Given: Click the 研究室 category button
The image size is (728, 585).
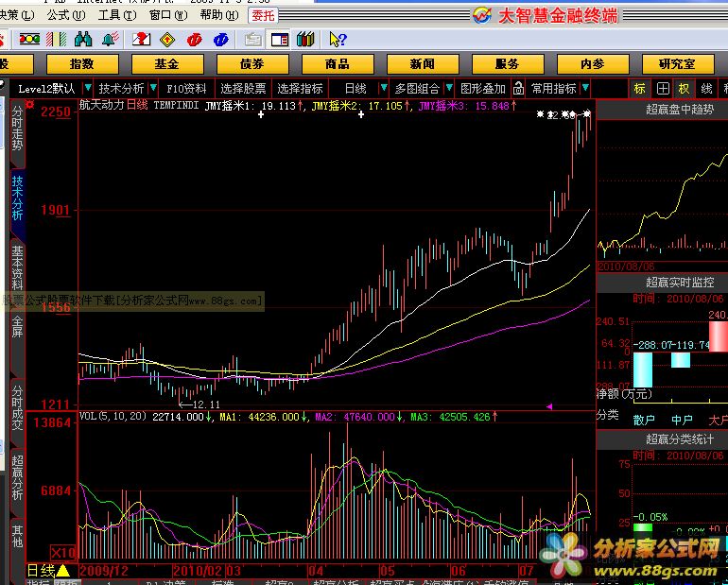Looking at the screenshot, I should tap(677, 64).
